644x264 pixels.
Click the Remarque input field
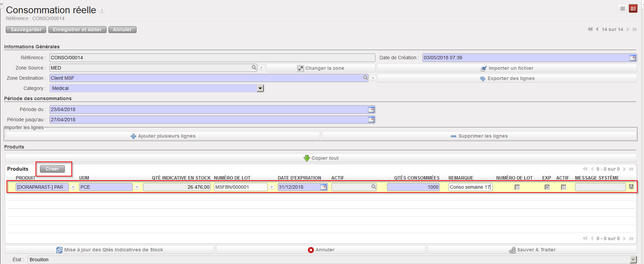pos(470,187)
